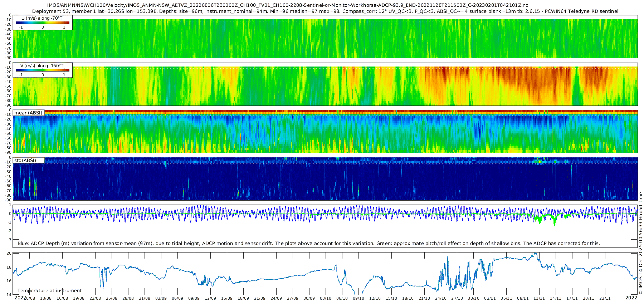Click the 'Blue: ADCP Depth (m) variation' caption
This screenshot has height=304, width=644.
click(308, 243)
